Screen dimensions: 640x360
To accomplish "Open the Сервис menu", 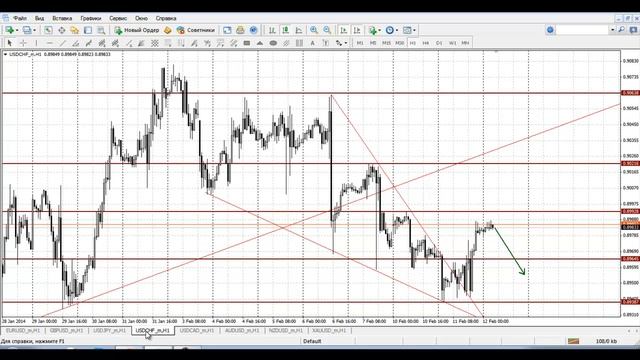I will pyautogui.click(x=118, y=18).
